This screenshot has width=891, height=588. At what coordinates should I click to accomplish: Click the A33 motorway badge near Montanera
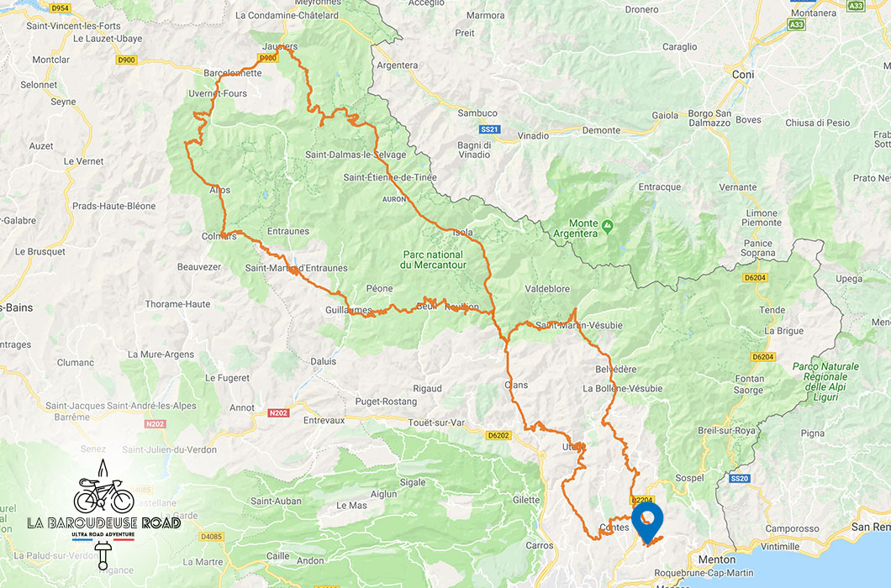click(796, 24)
